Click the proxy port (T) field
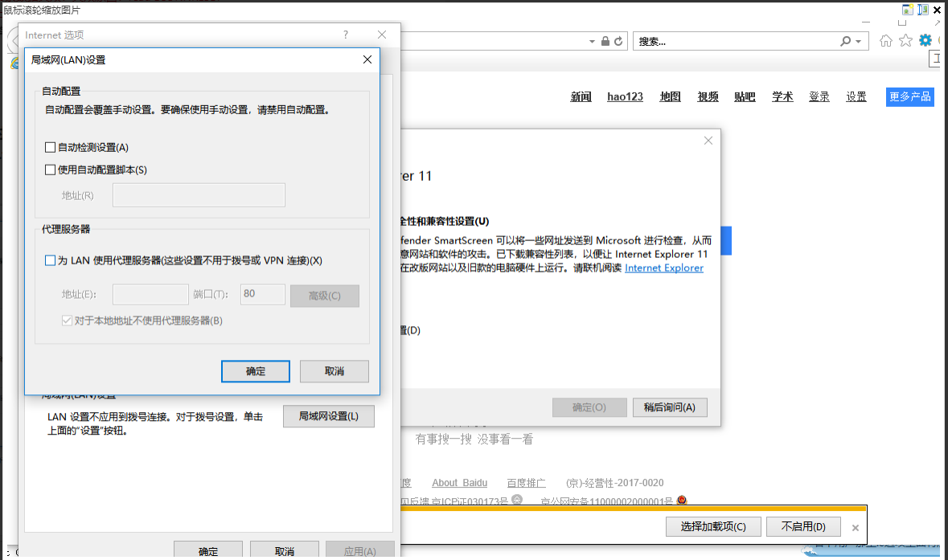The image size is (948, 560). (x=263, y=294)
